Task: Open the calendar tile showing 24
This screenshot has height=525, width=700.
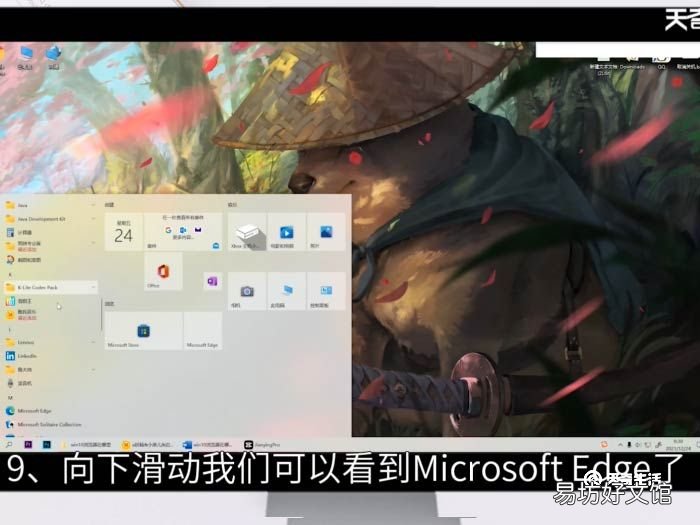Action: (x=124, y=232)
